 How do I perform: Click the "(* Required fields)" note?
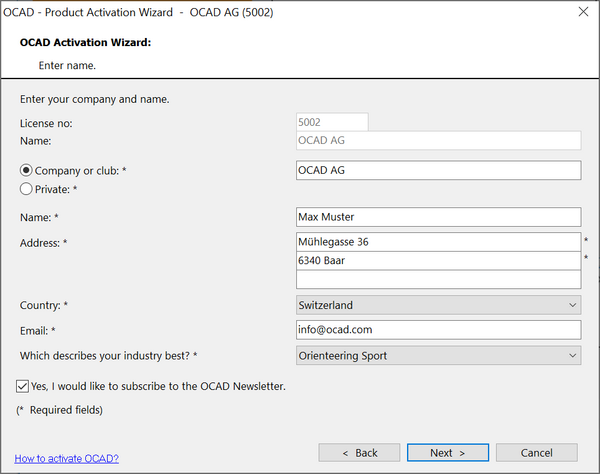(59, 410)
